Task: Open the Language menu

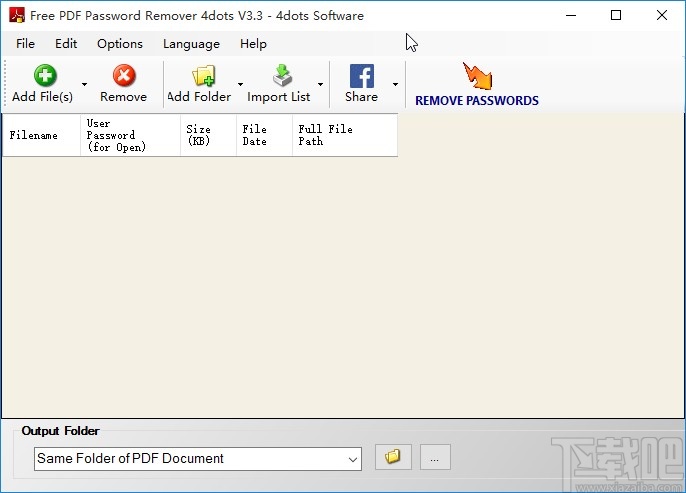Action: tap(191, 44)
